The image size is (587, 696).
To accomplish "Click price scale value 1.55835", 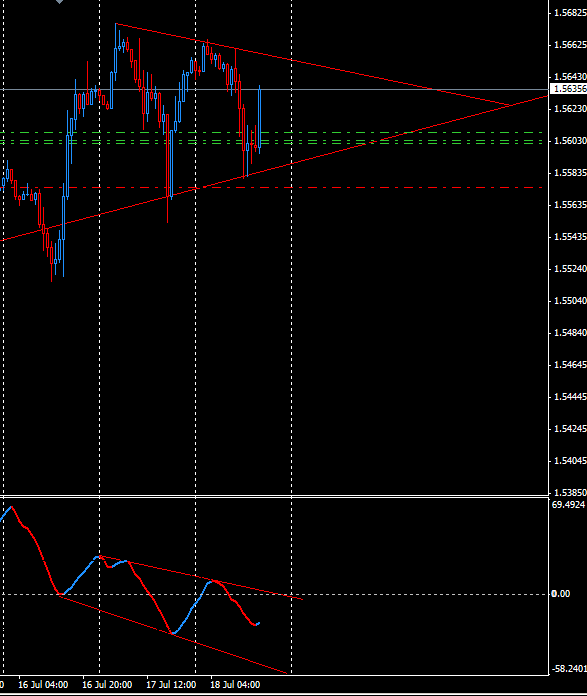I will (x=570, y=173).
